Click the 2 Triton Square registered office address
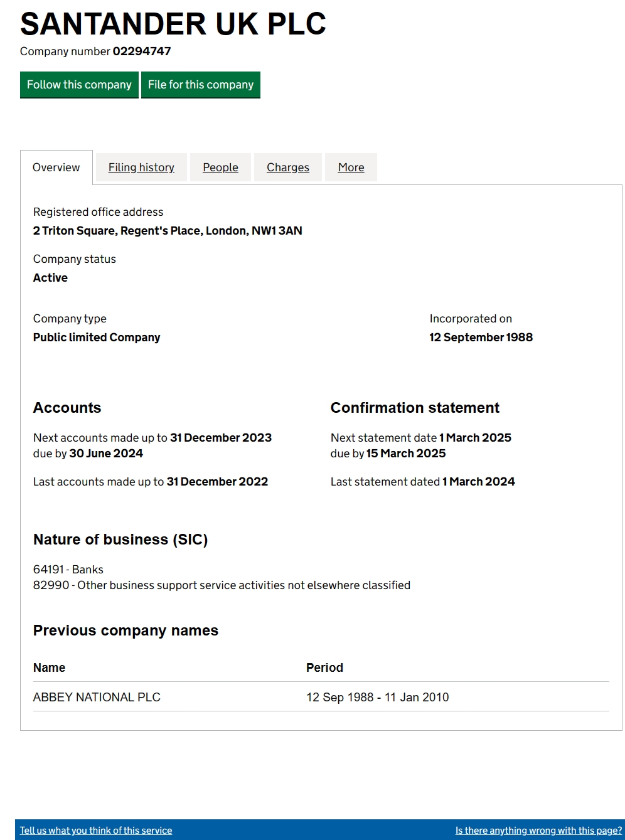 [x=168, y=231]
